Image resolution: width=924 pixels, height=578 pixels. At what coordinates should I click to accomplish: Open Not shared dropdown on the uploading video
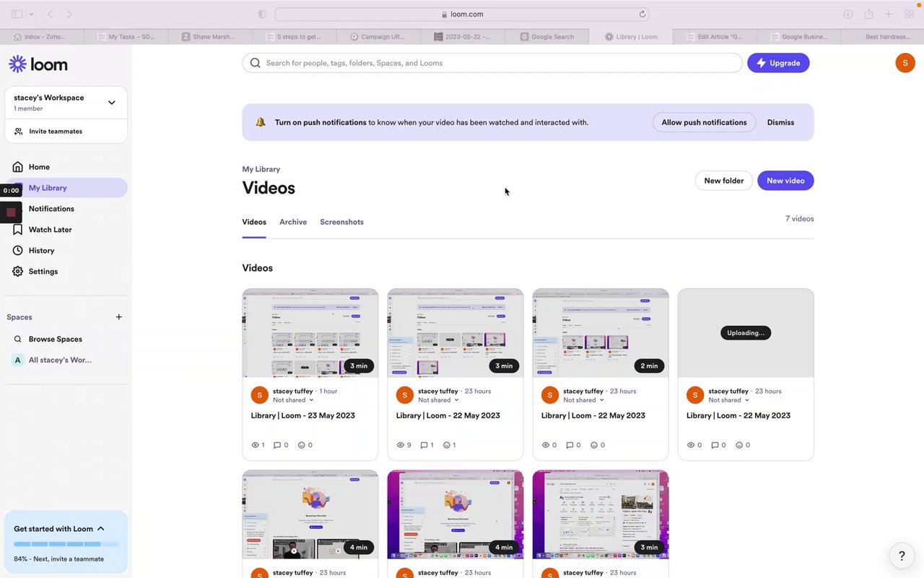click(728, 400)
